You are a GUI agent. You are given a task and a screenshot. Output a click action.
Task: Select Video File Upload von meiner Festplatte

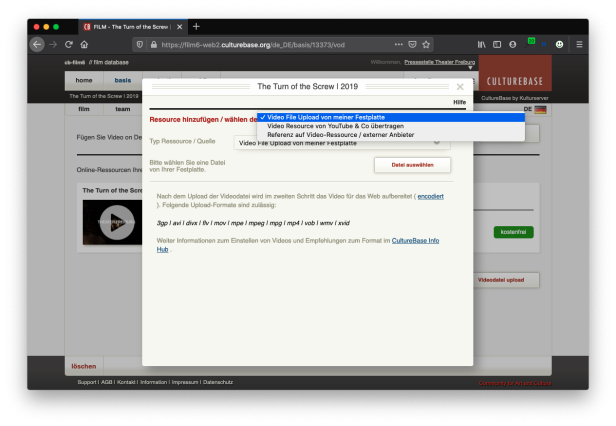pos(325,117)
